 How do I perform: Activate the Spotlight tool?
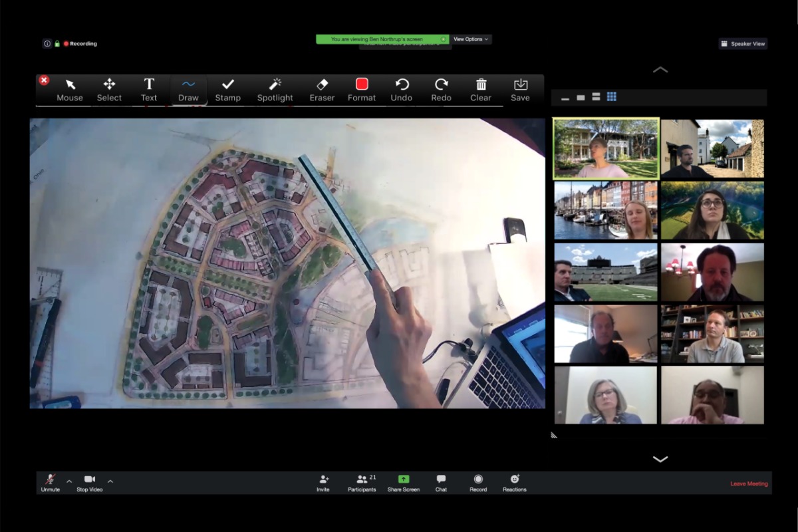tap(275, 90)
